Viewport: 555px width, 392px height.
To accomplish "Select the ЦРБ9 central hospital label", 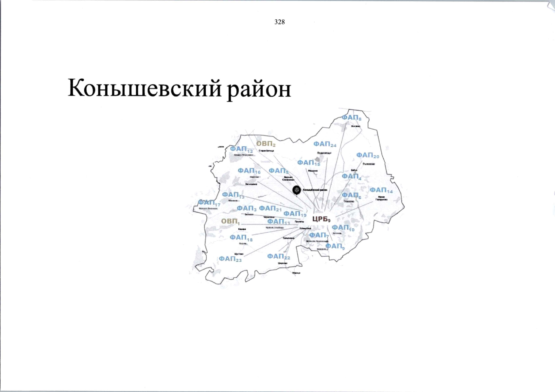I will 322,219.
